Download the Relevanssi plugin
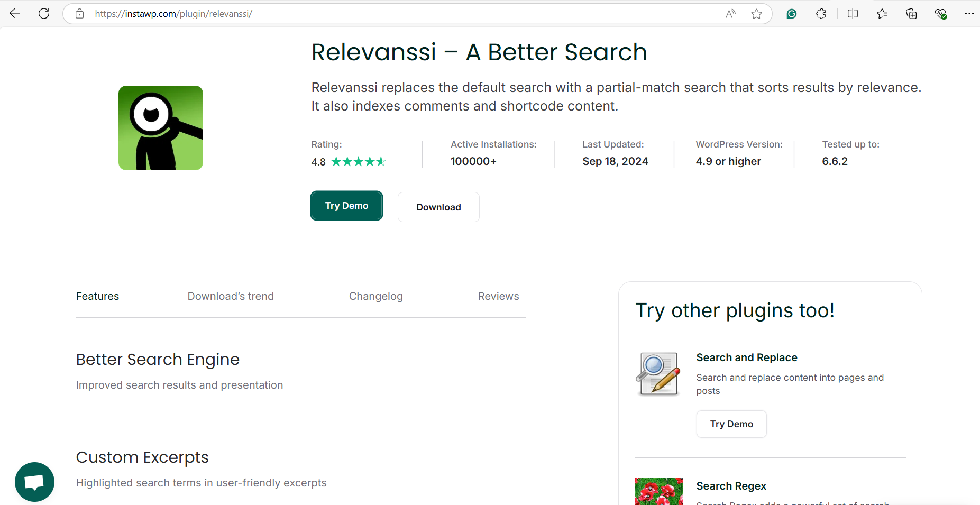Viewport: 980px width, 505px height. [x=438, y=207]
